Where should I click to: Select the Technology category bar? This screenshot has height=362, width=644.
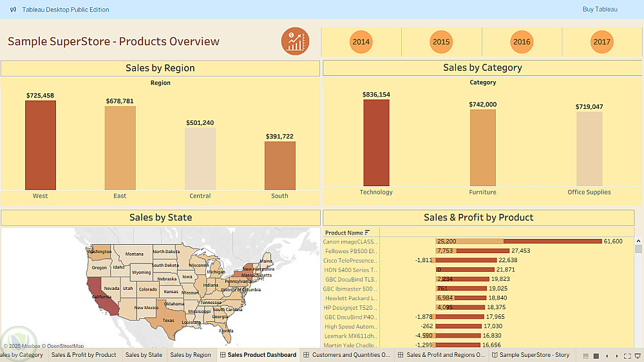(x=376, y=142)
